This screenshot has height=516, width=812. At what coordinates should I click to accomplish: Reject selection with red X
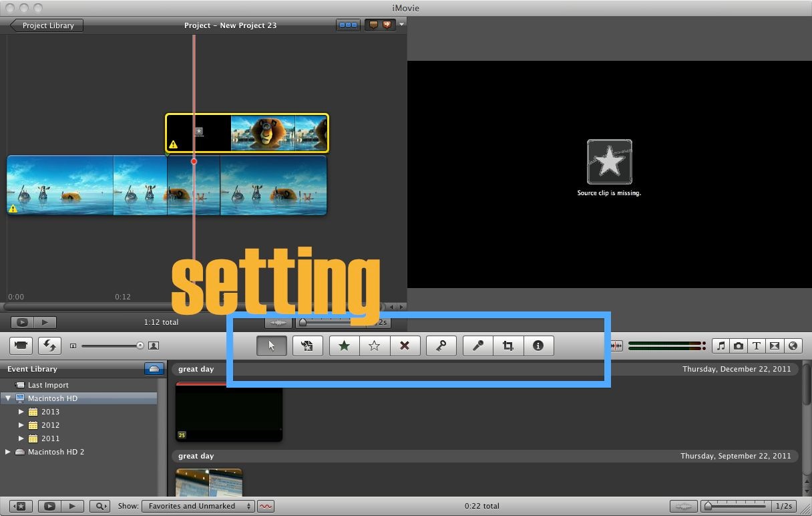(405, 346)
